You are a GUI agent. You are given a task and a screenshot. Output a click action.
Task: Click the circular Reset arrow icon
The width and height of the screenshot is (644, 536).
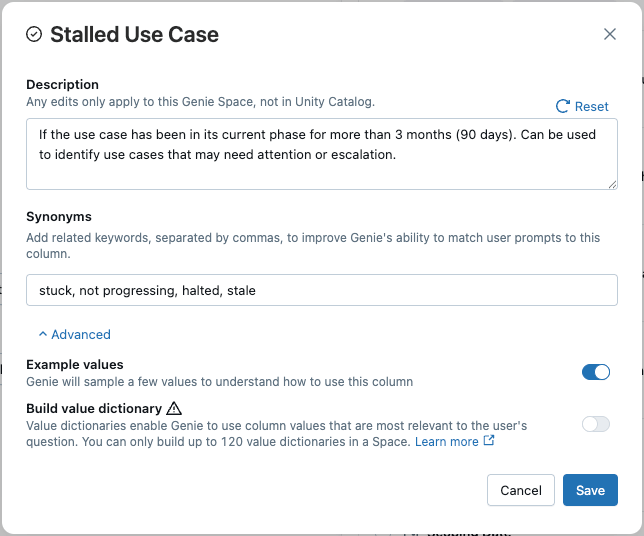pyautogui.click(x=563, y=106)
